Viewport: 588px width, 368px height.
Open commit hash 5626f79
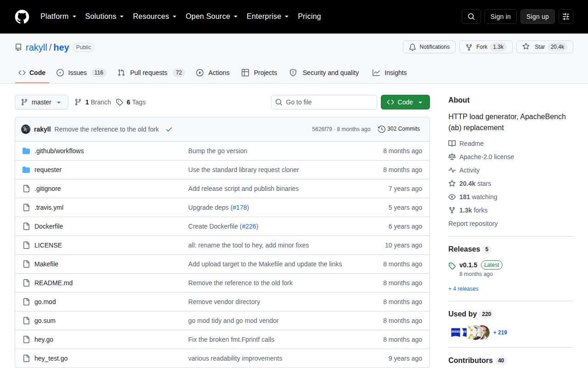322,129
